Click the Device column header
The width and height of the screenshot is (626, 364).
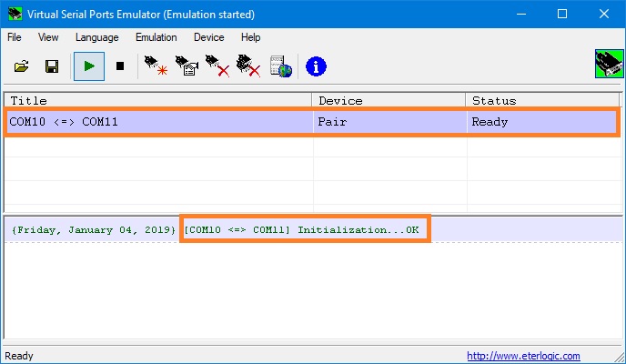(389, 100)
